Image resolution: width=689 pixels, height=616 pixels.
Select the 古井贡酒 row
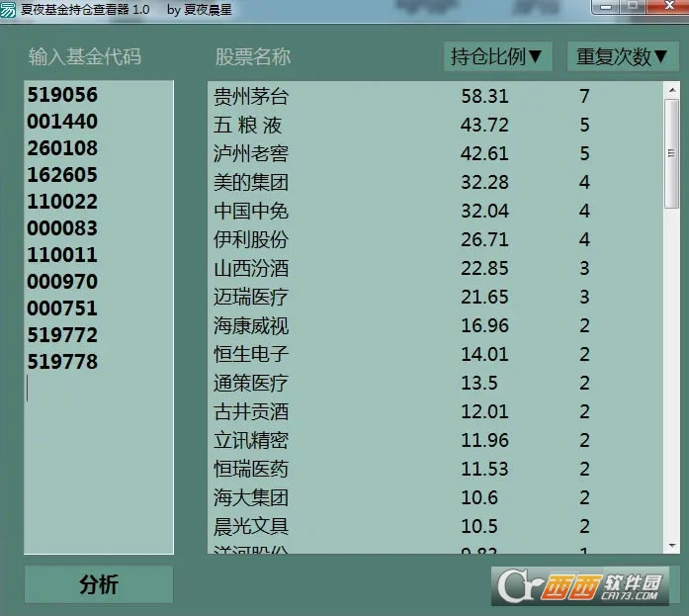tap(435, 411)
